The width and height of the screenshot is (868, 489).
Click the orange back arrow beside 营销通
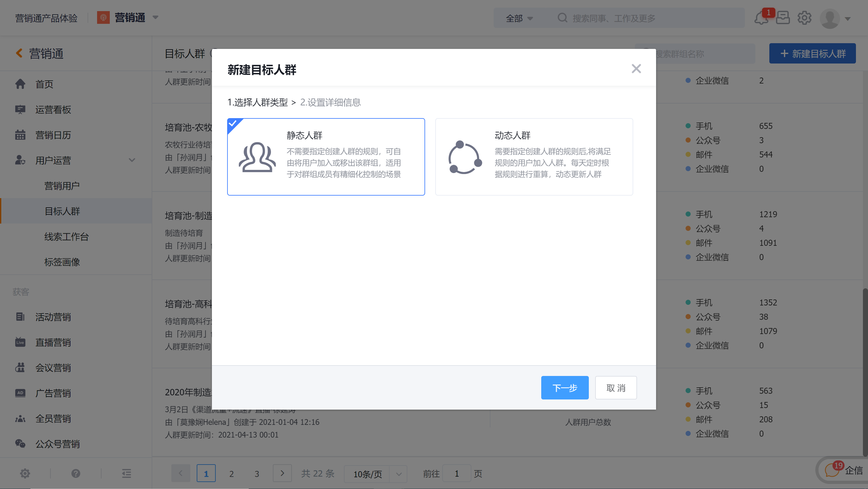pyautogui.click(x=19, y=53)
